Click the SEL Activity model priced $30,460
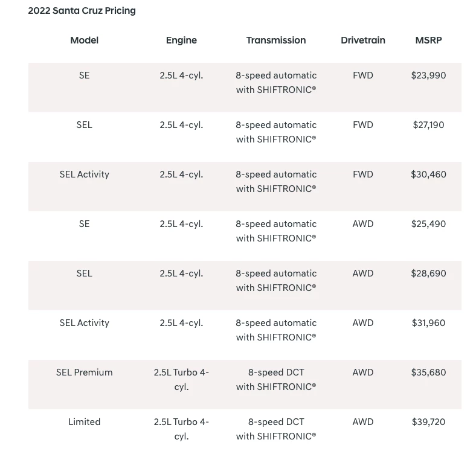 (x=84, y=174)
